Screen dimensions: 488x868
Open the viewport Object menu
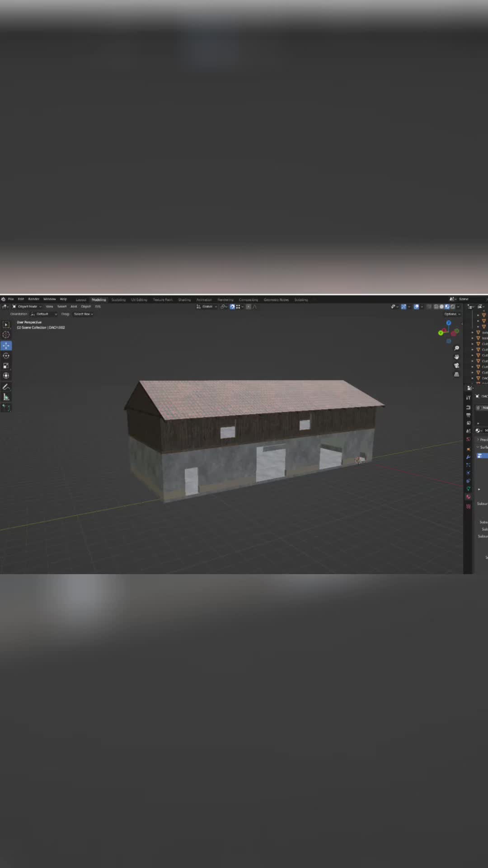[86, 307]
